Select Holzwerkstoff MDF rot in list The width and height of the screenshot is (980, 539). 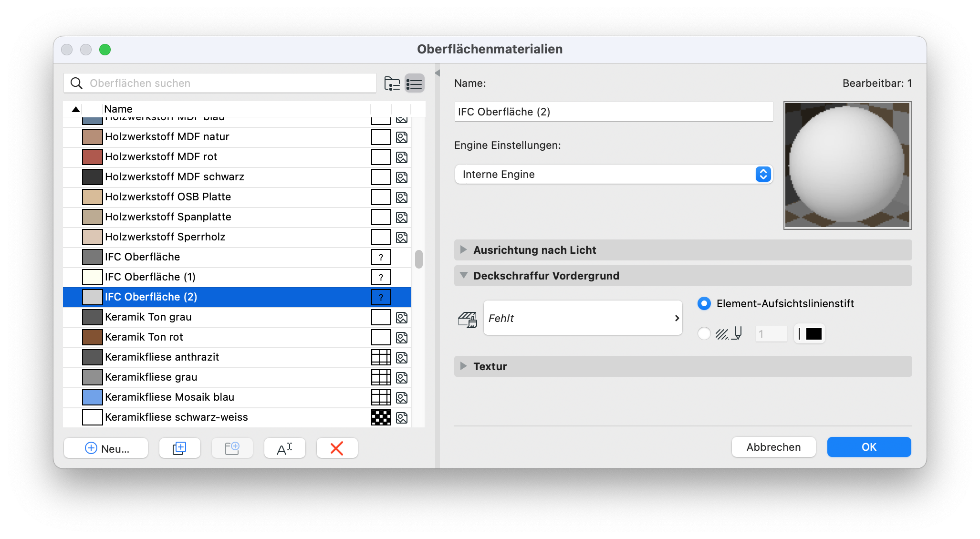click(x=237, y=157)
